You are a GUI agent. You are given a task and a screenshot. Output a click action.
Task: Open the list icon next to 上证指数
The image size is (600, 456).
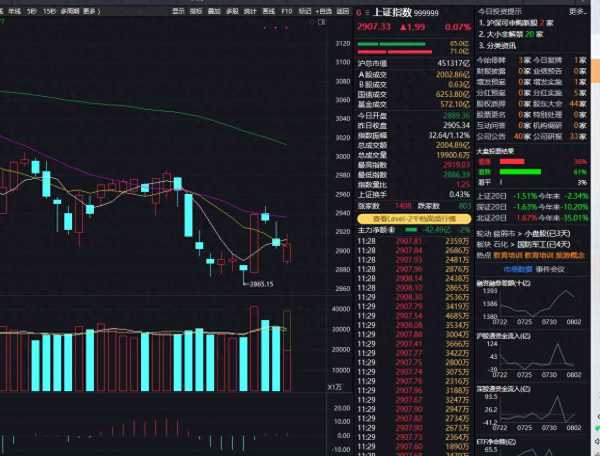pos(367,13)
